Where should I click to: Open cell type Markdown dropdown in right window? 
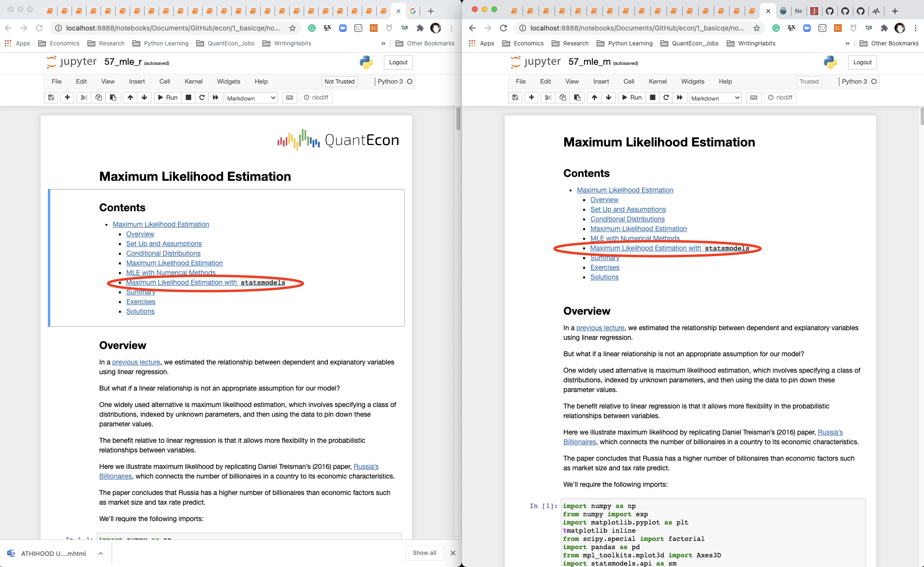click(x=716, y=98)
